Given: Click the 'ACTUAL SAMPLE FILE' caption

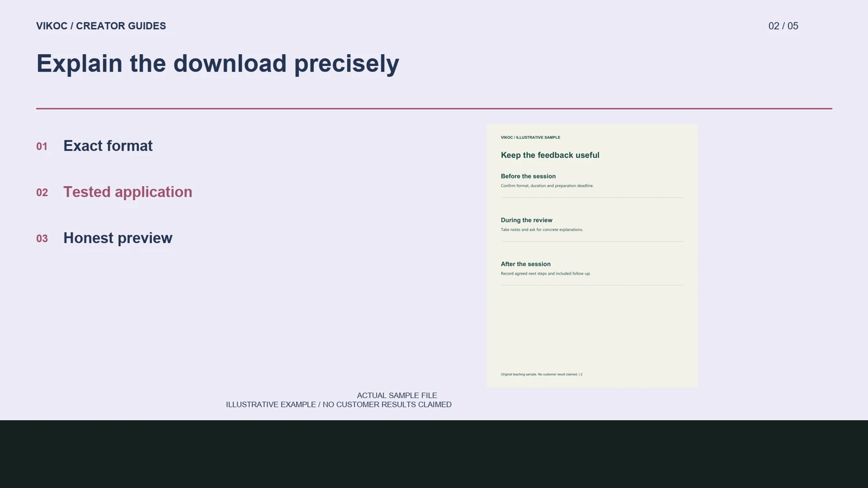Looking at the screenshot, I should (397, 396).
